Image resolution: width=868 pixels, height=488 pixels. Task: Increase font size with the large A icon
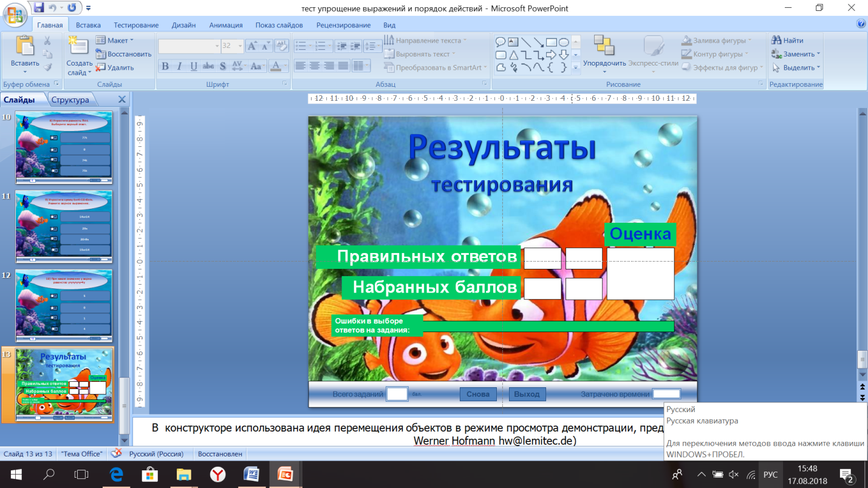253,46
